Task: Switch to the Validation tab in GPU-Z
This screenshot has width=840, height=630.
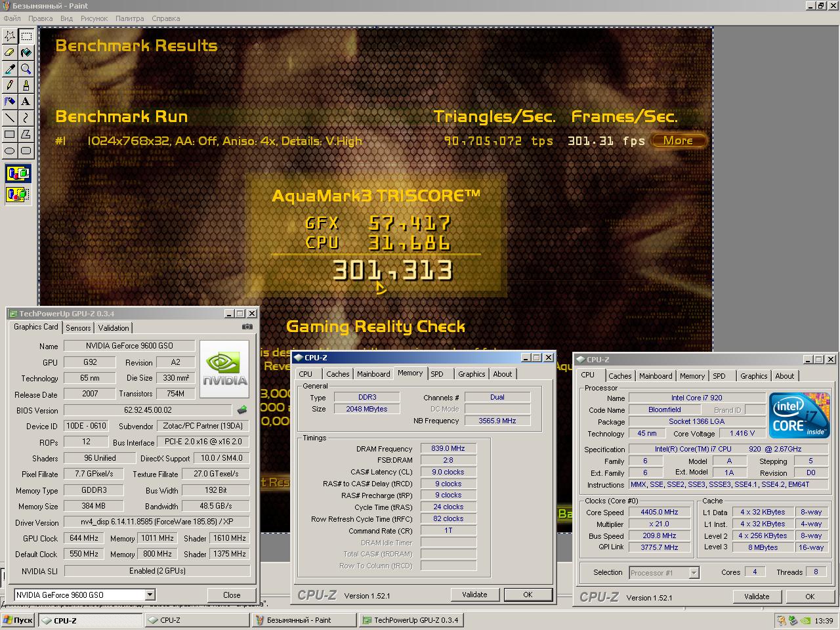Action: coord(114,328)
